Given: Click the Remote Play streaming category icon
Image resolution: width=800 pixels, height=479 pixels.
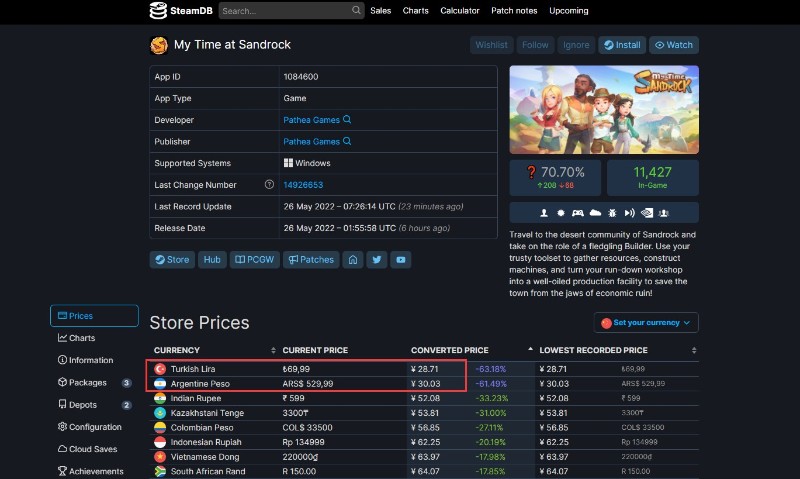Looking at the screenshot, I should pos(630,213).
